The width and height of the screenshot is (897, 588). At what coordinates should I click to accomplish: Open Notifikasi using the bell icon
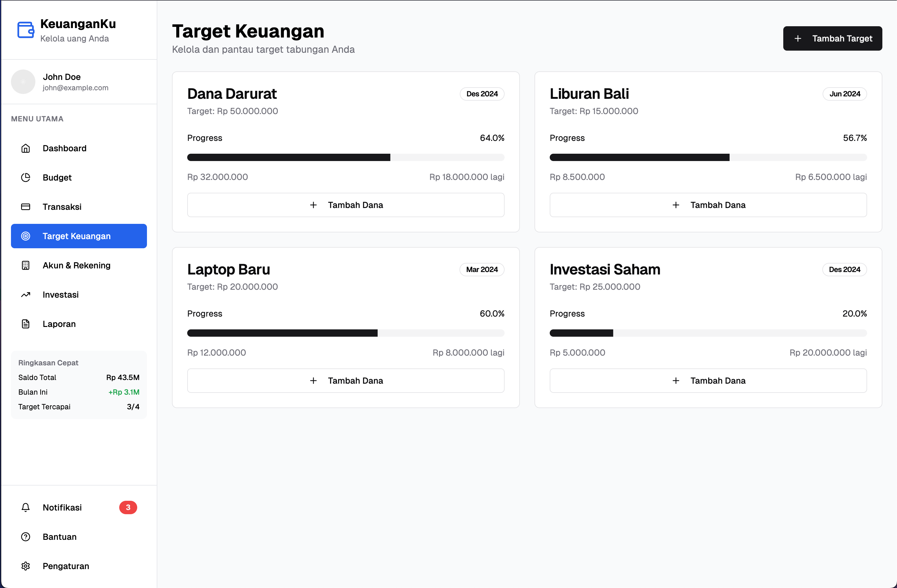click(x=26, y=507)
